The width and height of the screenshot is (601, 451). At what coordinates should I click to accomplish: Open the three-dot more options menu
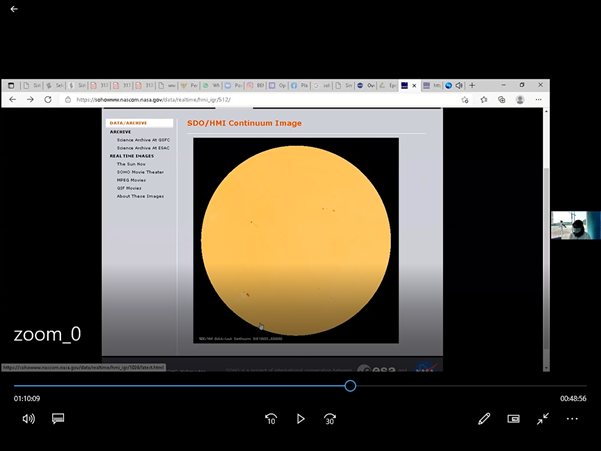coord(573,419)
